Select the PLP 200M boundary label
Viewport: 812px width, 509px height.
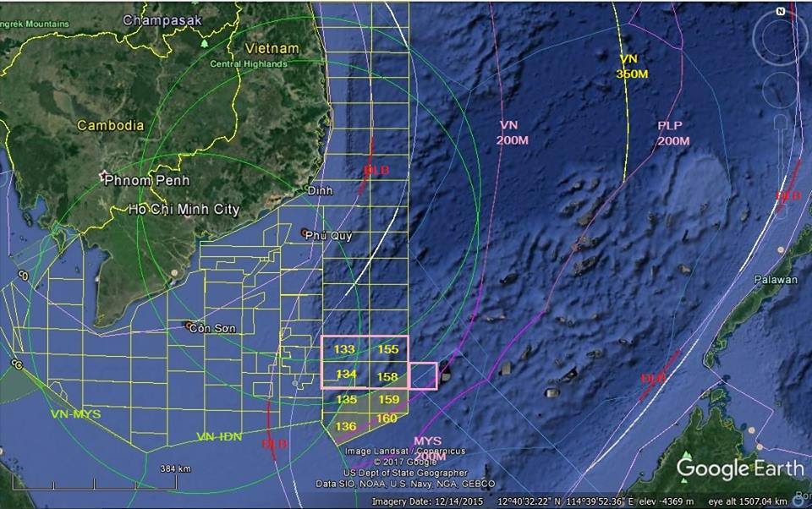[x=672, y=133]
